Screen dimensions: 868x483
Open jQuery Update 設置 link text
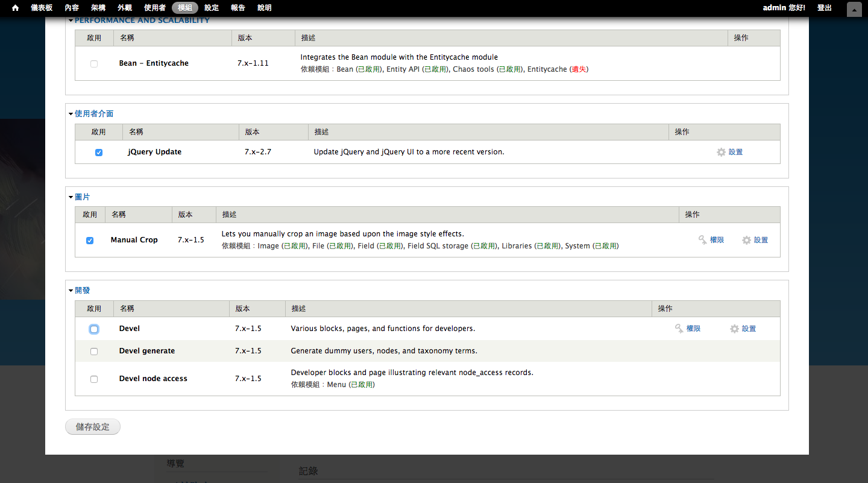[735, 152]
